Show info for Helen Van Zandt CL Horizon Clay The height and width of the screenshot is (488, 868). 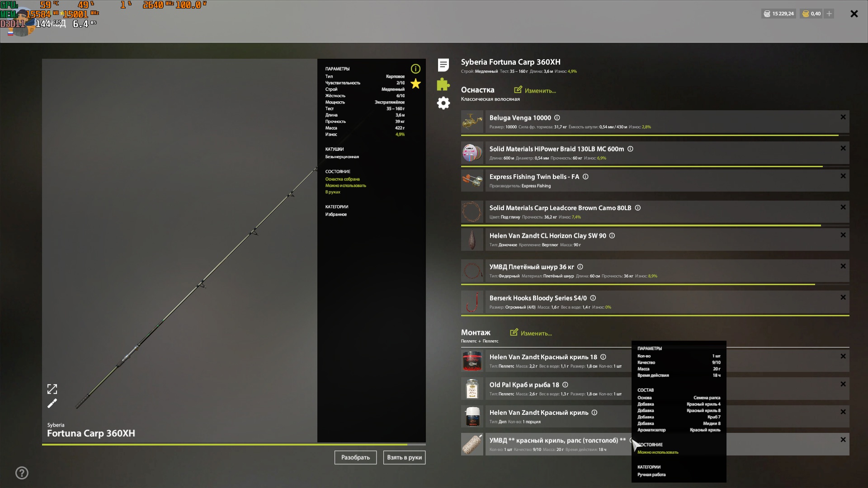coord(612,235)
